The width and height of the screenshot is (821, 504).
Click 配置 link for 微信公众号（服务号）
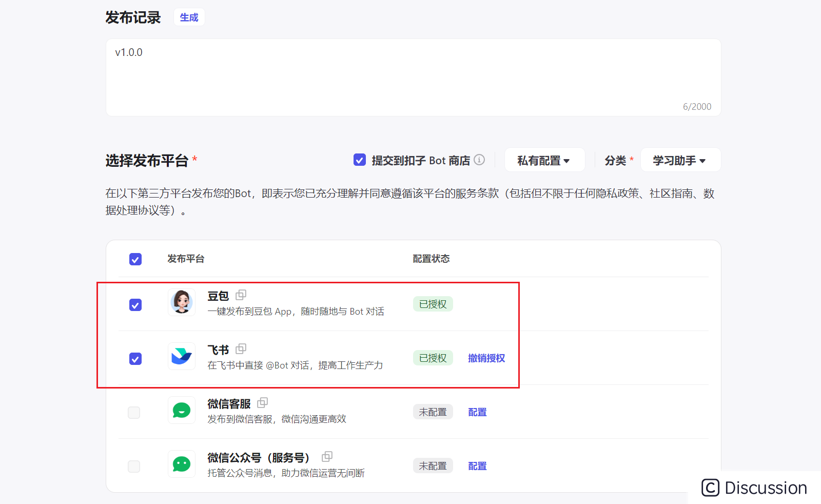coord(477,466)
